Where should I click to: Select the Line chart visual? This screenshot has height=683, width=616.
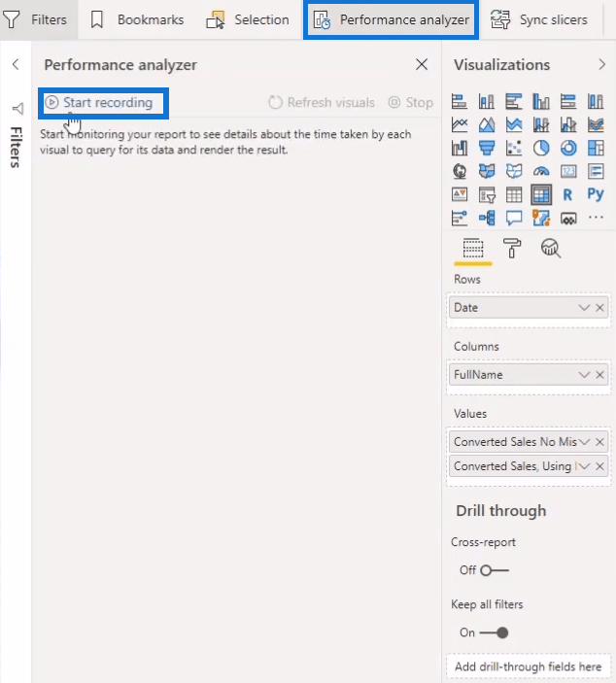click(460, 125)
